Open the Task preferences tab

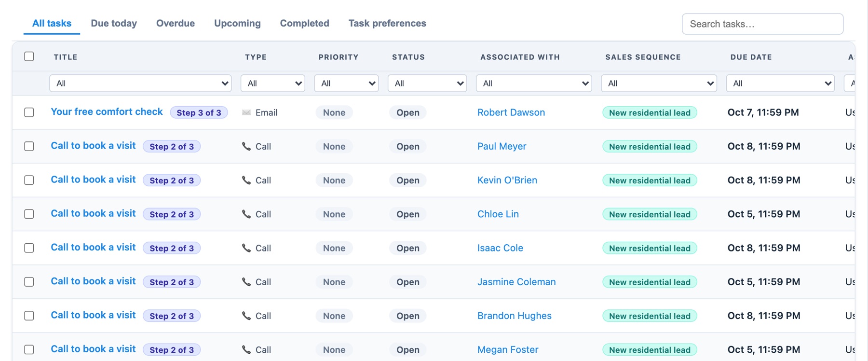[x=387, y=23]
